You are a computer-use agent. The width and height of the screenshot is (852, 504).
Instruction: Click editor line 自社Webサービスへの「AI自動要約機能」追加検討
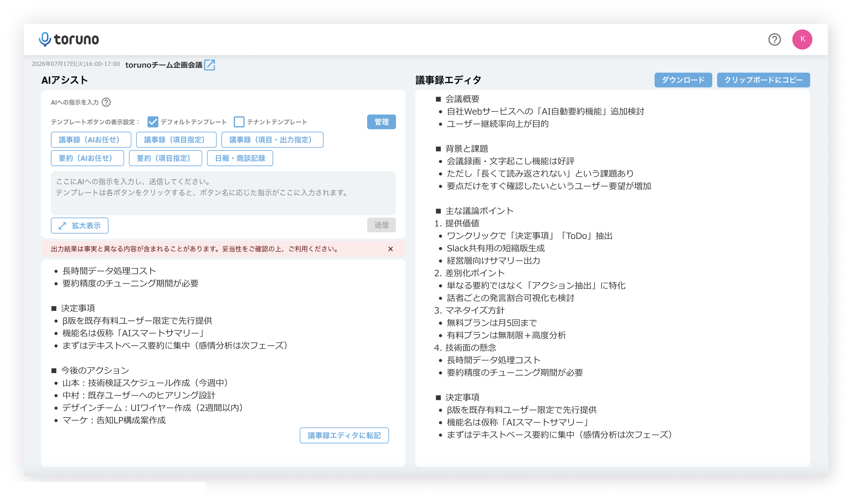click(x=545, y=111)
